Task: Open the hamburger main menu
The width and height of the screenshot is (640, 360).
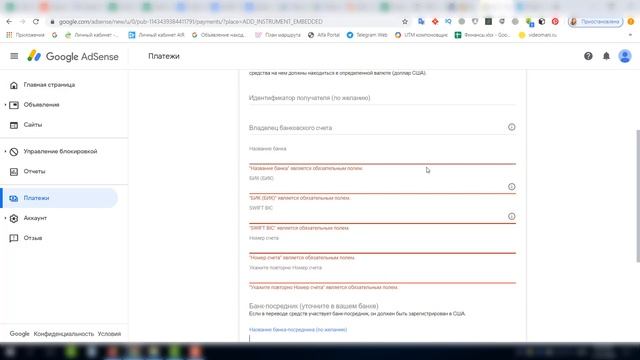Action: click(x=14, y=56)
